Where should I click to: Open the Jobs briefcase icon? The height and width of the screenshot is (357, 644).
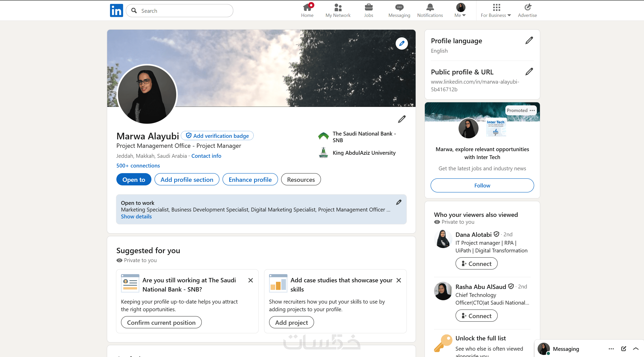coord(369,10)
